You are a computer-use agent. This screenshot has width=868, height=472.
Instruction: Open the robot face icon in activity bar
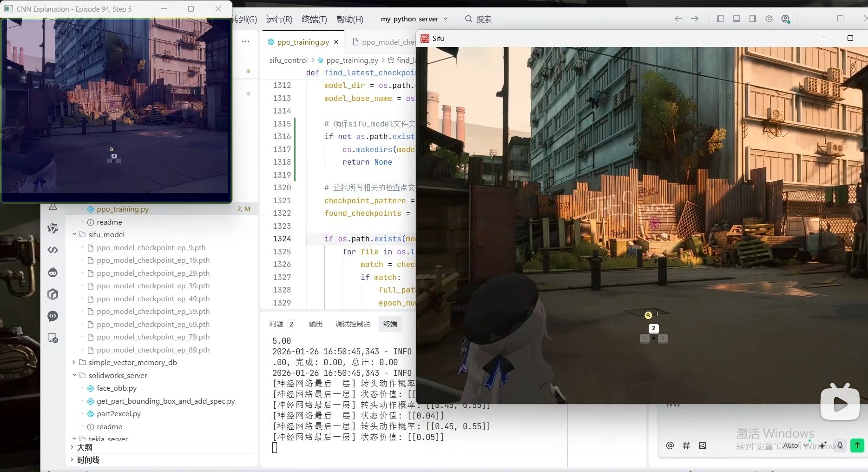coord(53,272)
